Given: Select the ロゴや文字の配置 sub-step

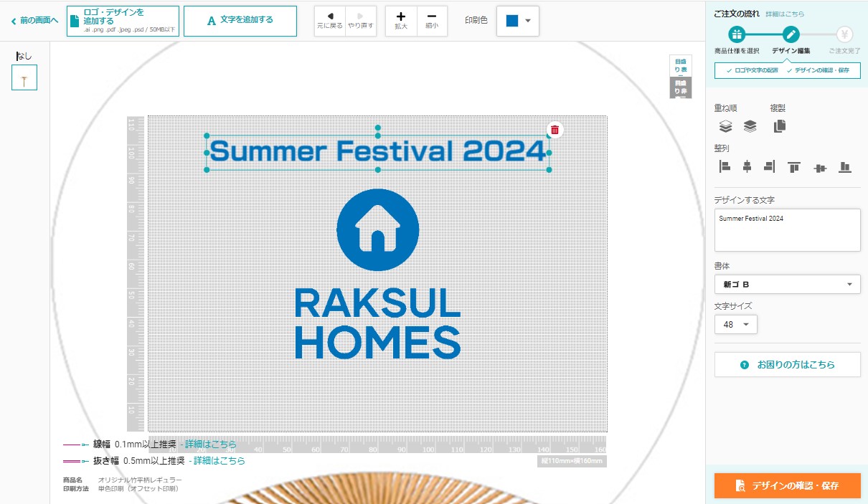Looking at the screenshot, I should [751, 70].
